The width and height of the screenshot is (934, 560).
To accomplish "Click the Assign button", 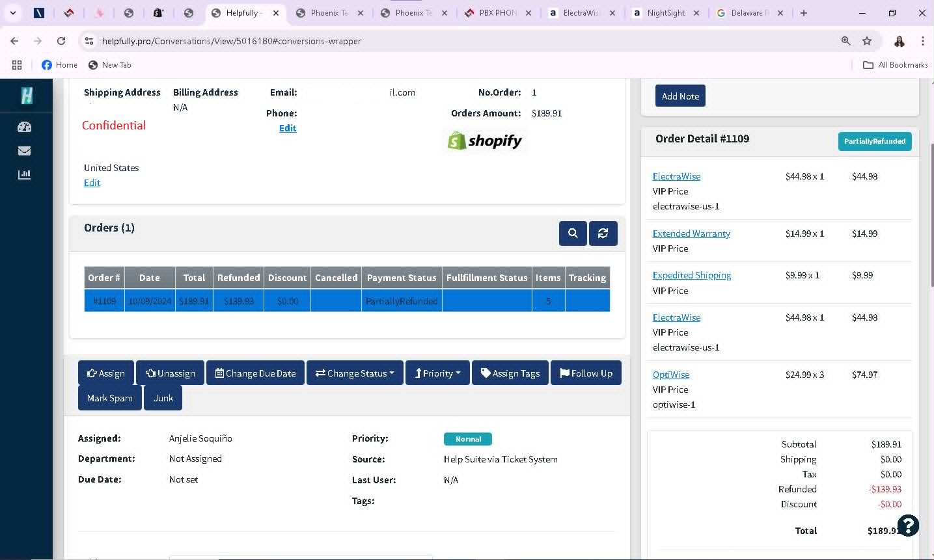I will tap(106, 373).
